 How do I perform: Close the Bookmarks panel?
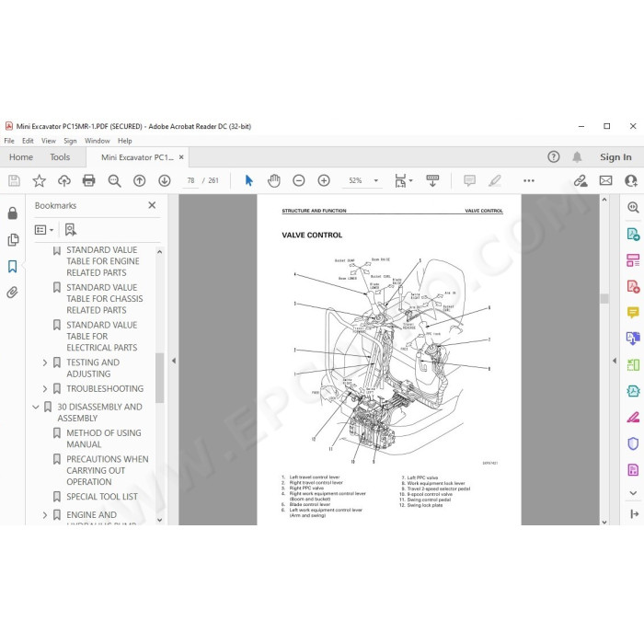click(152, 205)
